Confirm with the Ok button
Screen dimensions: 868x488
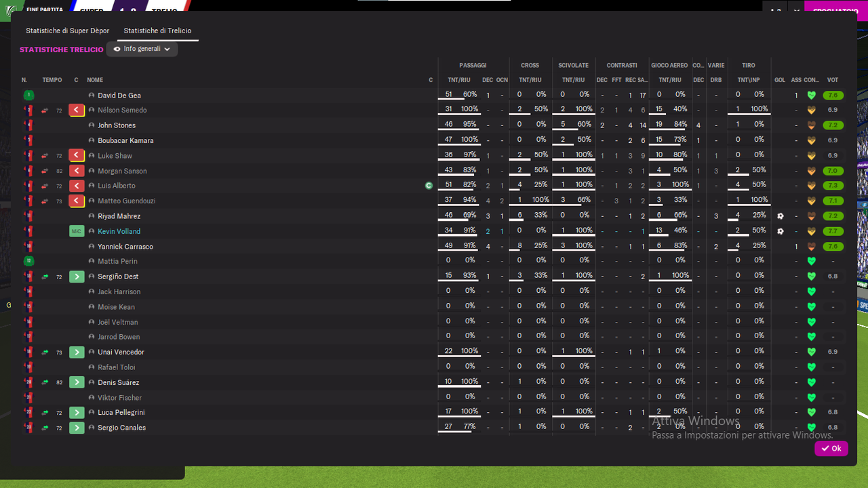click(x=831, y=449)
